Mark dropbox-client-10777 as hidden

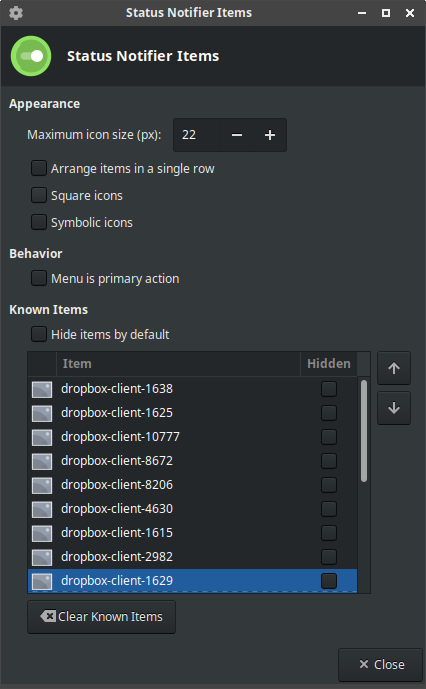point(329,437)
